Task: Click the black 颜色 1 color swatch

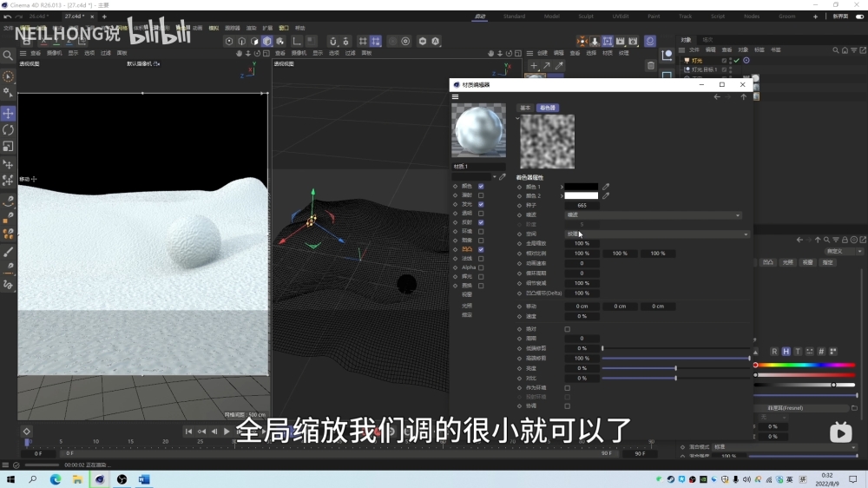Action: [582, 187]
